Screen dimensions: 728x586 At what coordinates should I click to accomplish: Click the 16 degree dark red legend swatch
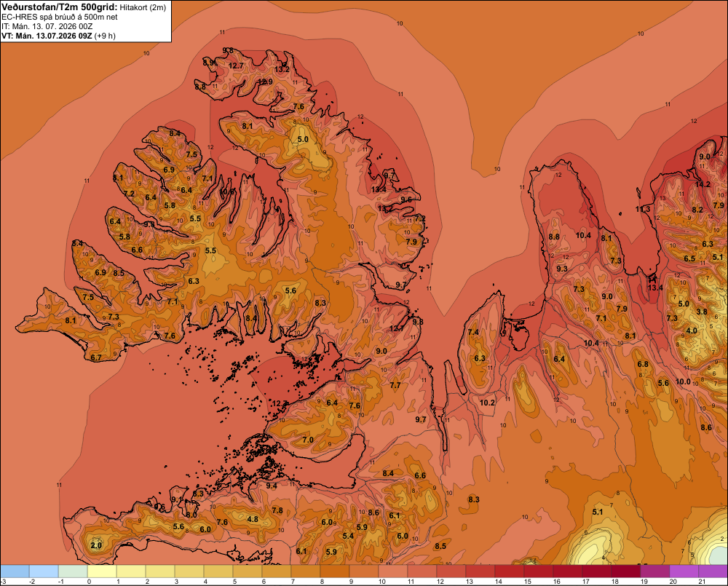click(568, 571)
